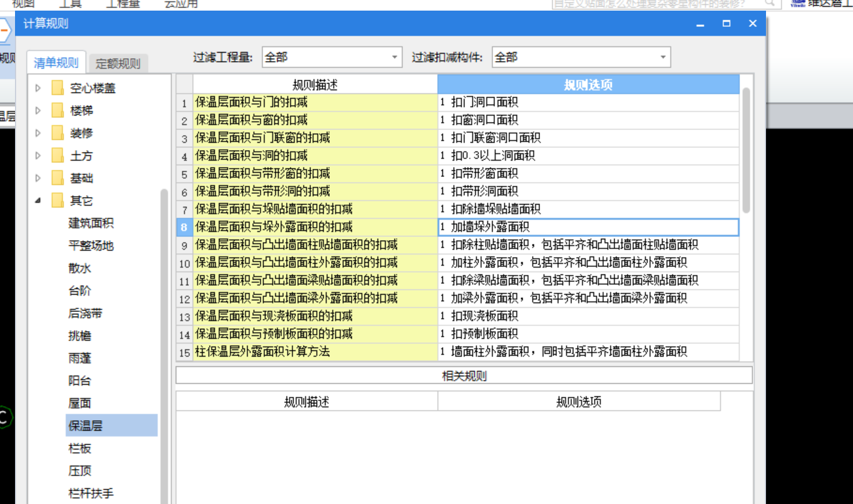Select rule row 保温层面积与现浇板面积的扣减
The width and height of the screenshot is (853, 504).
[x=315, y=316]
